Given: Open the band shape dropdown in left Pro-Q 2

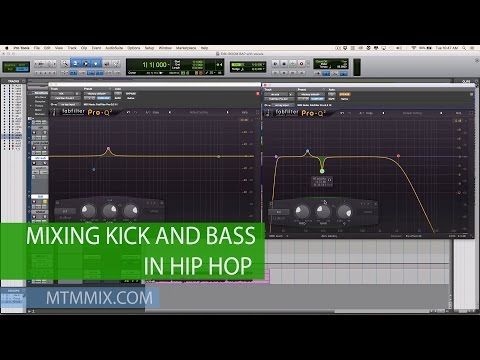Looking at the screenshot, I should pos(65,211).
